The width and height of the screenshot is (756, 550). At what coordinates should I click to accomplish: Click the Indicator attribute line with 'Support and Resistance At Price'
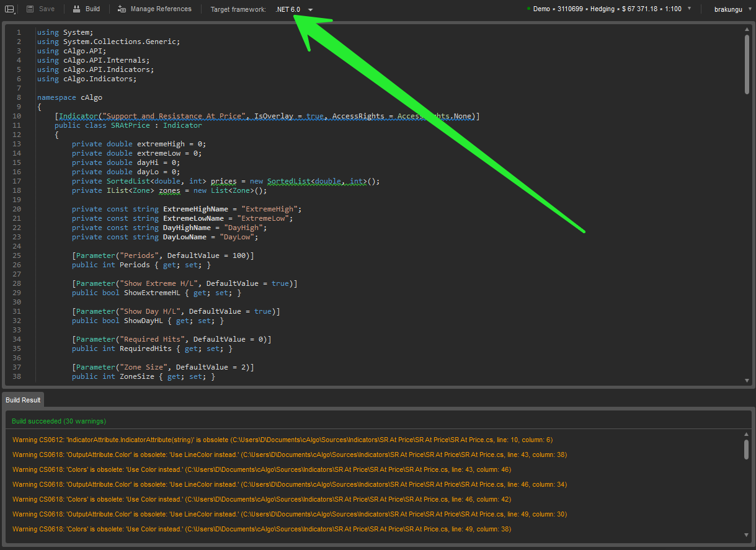(x=267, y=116)
